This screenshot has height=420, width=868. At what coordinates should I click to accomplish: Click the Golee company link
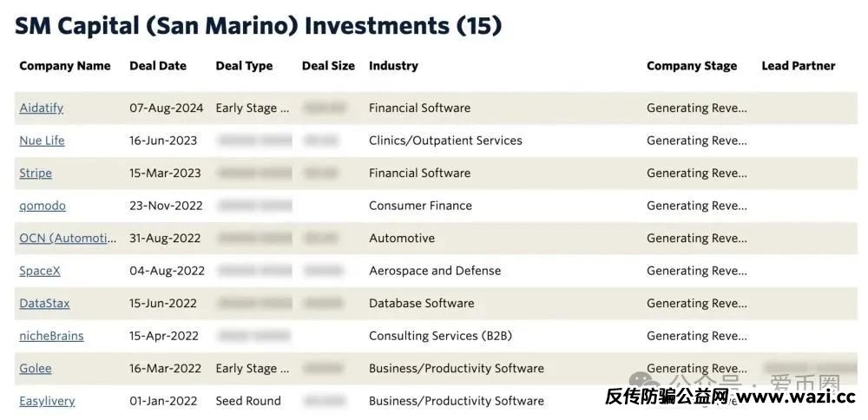tap(36, 369)
